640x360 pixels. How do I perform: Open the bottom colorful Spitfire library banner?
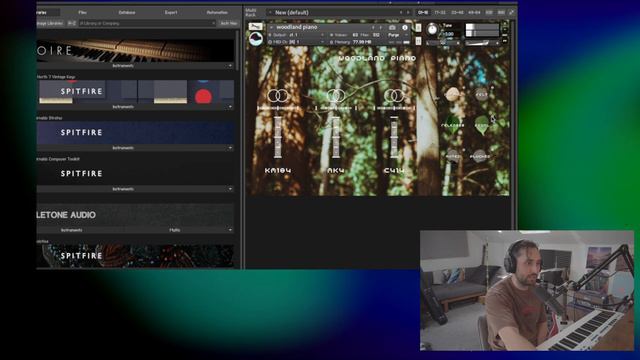pos(135,256)
